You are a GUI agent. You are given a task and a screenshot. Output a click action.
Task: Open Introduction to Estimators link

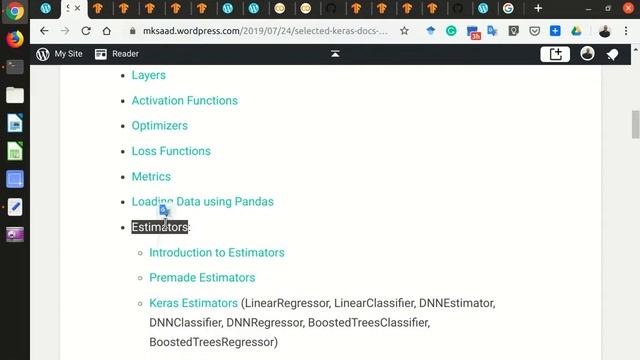point(217,253)
